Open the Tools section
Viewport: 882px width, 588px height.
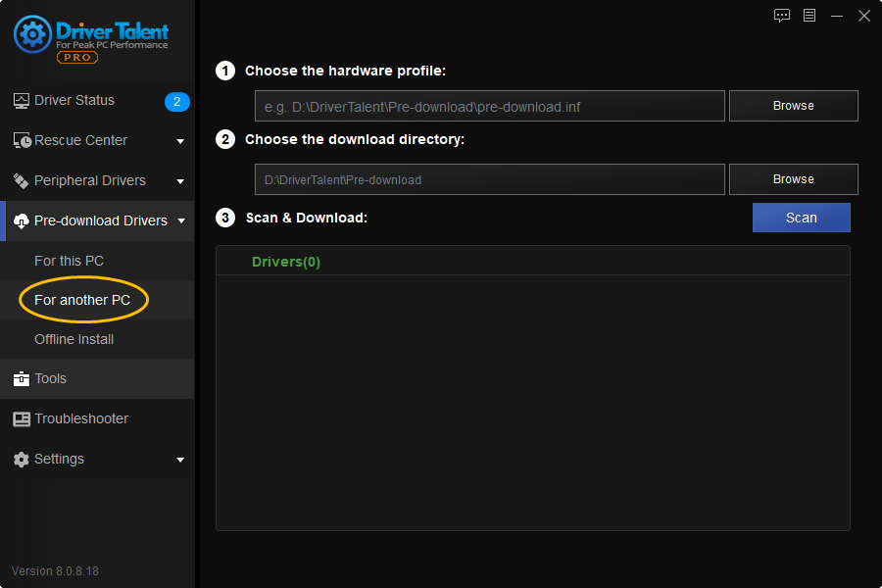point(97,378)
